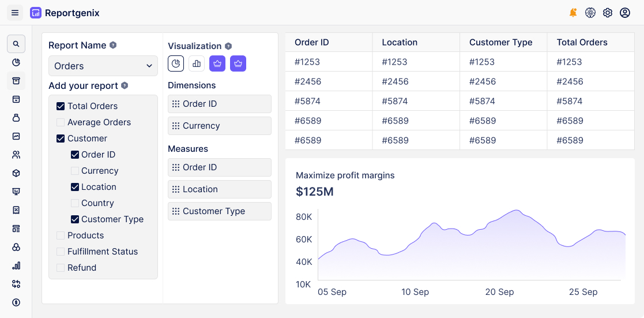Viewport: 644px width, 318px height.
Task: Click the Reportgenix logo link
Action: tap(65, 13)
